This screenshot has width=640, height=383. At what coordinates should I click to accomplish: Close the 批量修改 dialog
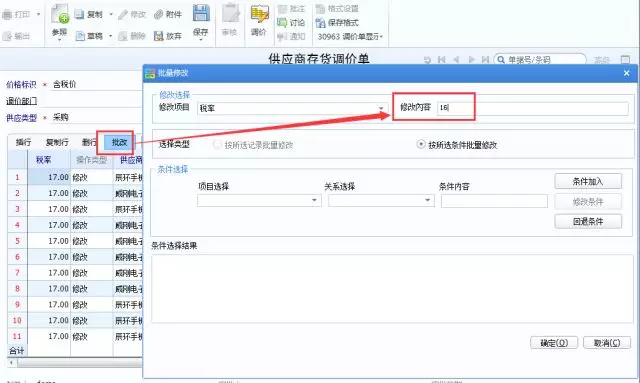[x=627, y=73]
